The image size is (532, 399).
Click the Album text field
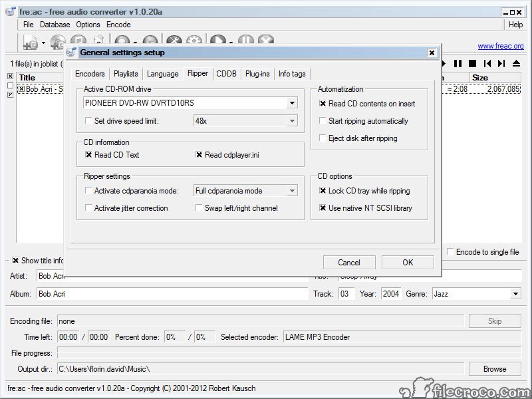[172, 294]
